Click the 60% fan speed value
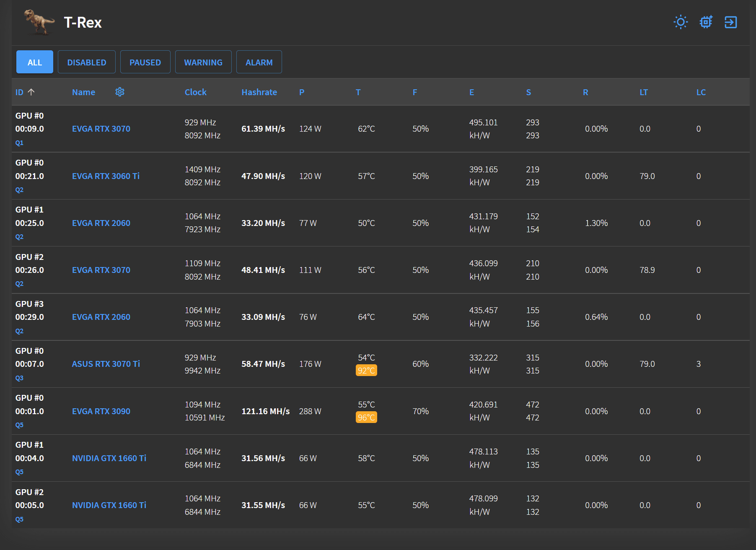The image size is (756, 550). (420, 364)
